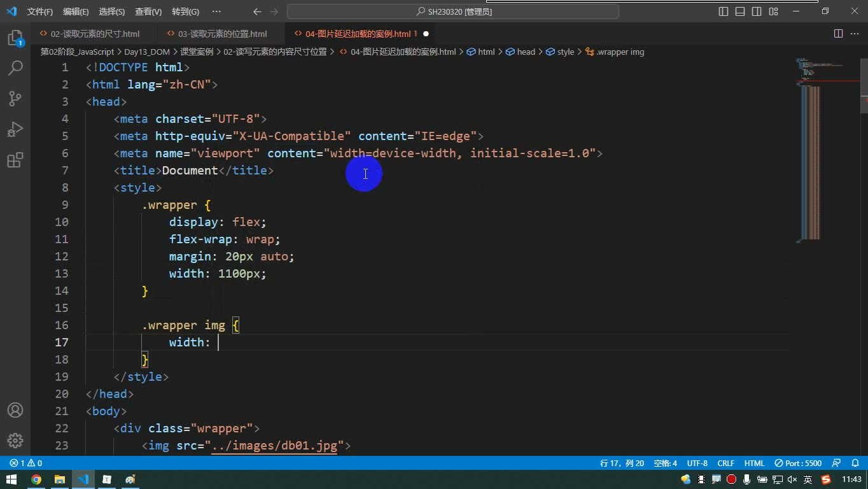Expand the hidden menu bar items ellipsis
868x489 pixels.
click(x=216, y=11)
